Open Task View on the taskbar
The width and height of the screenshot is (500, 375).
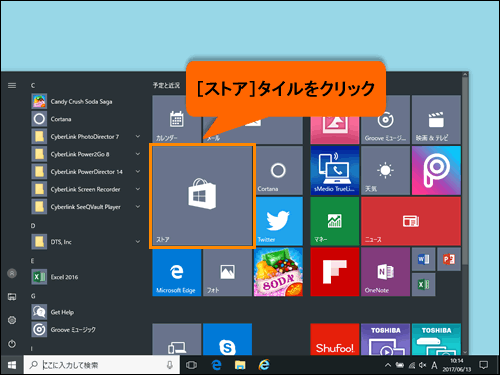tap(191, 365)
